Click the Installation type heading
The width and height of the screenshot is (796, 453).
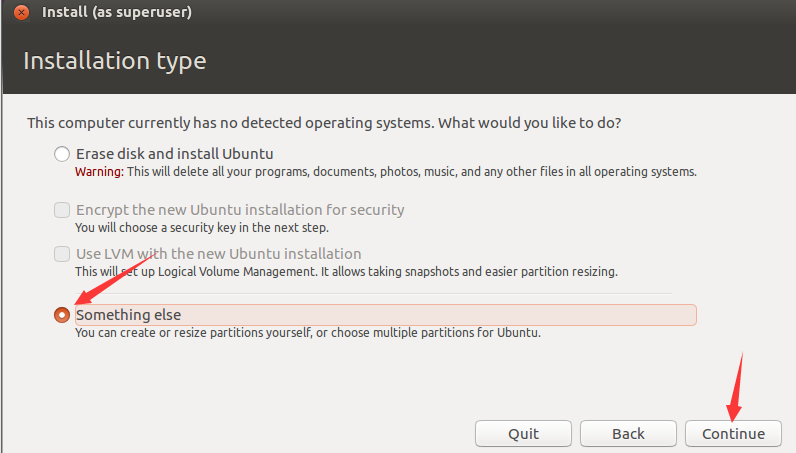point(114,61)
